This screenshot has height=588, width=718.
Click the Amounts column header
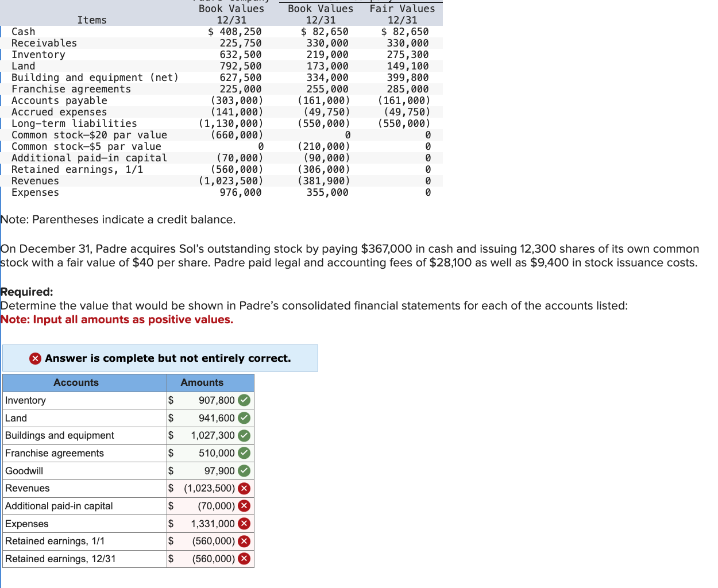[x=202, y=382]
